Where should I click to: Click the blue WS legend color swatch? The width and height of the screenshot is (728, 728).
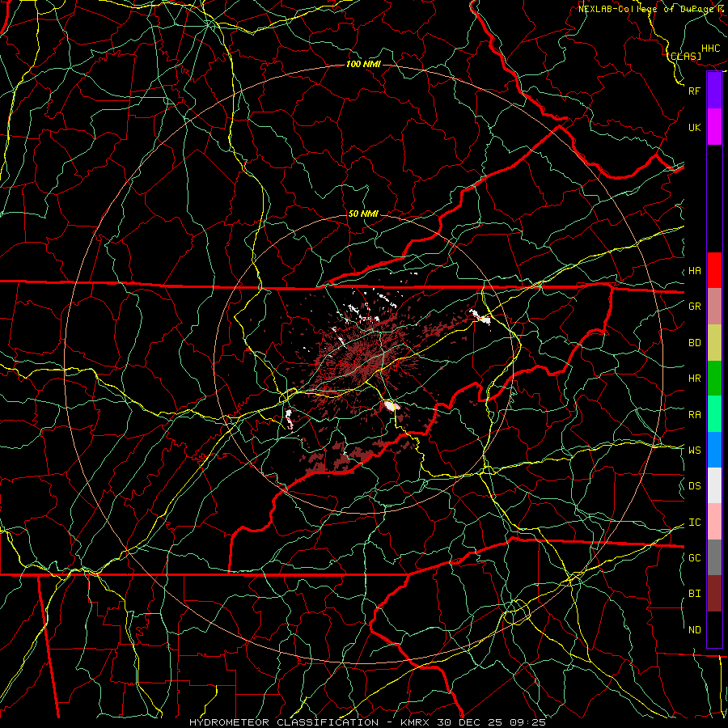(x=714, y=450)
